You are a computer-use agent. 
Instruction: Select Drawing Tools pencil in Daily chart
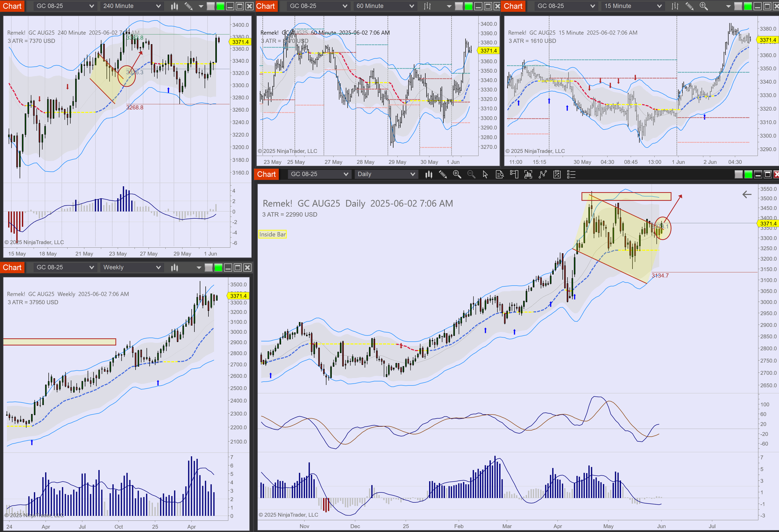[x=443, y=174]
